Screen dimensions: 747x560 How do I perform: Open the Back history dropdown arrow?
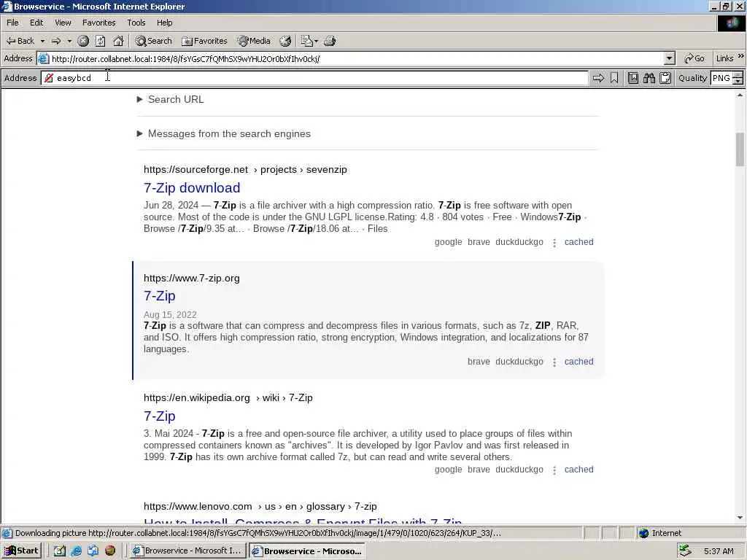42,41
